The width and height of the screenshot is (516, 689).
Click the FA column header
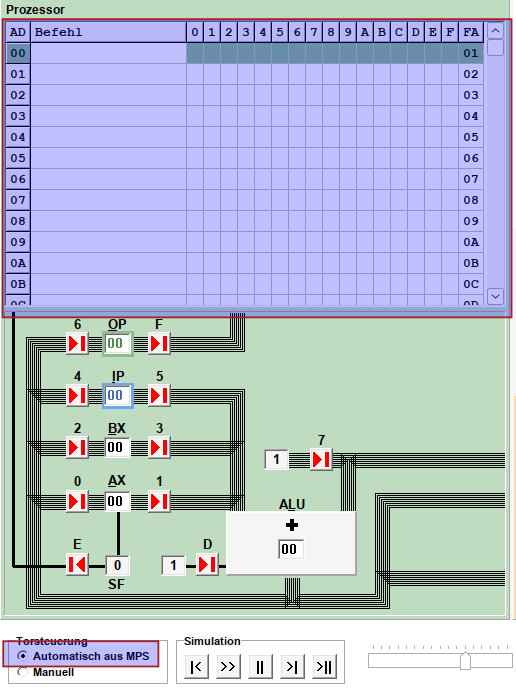pos(471,32)
